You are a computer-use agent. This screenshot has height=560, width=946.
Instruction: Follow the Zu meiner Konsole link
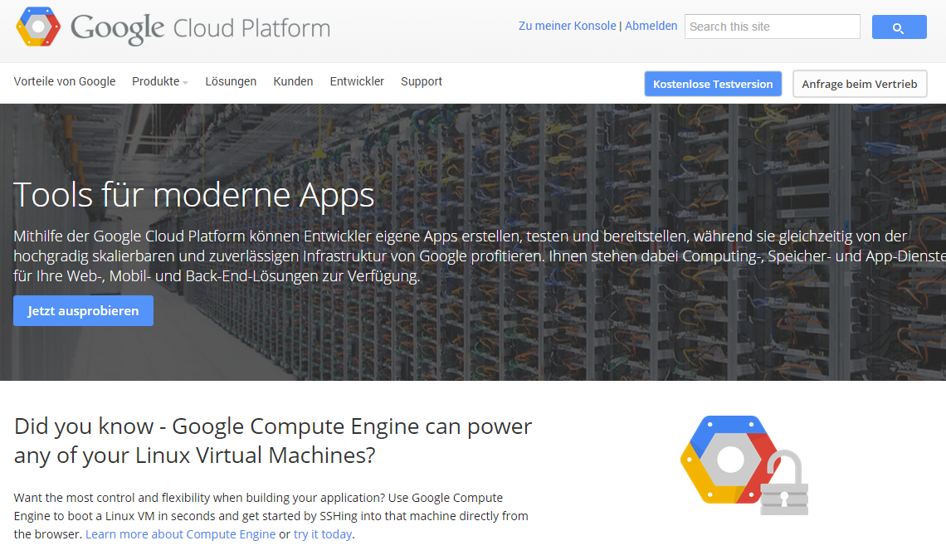click(x=567, y=26)
